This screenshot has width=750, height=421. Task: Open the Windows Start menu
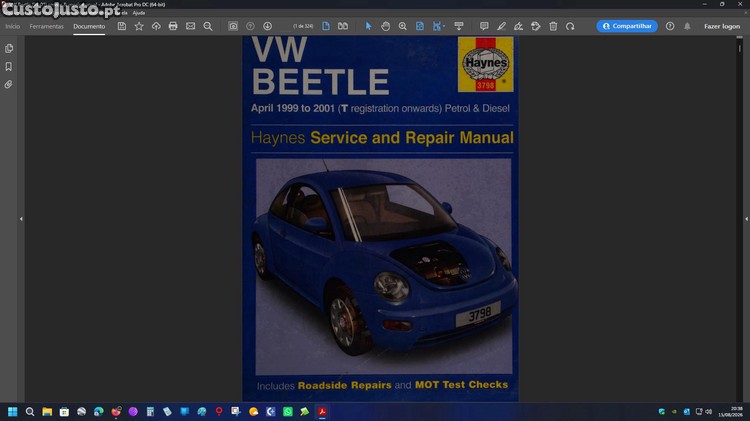[12, 411]
